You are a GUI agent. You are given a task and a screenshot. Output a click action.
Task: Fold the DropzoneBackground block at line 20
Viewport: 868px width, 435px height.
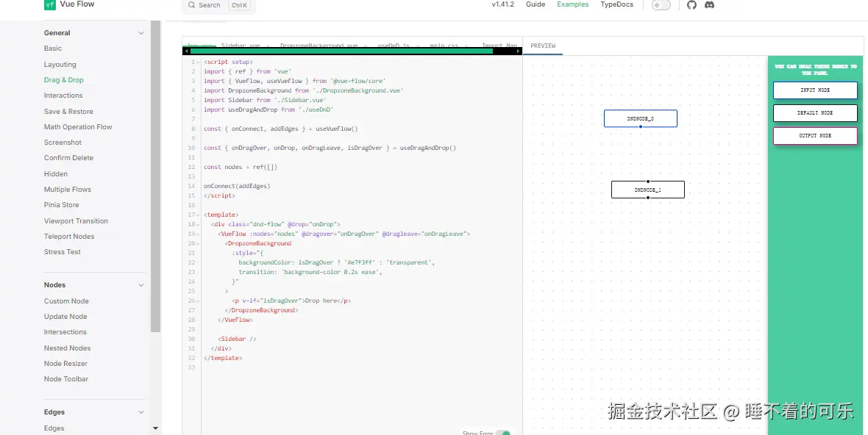[x=198, y=243]
